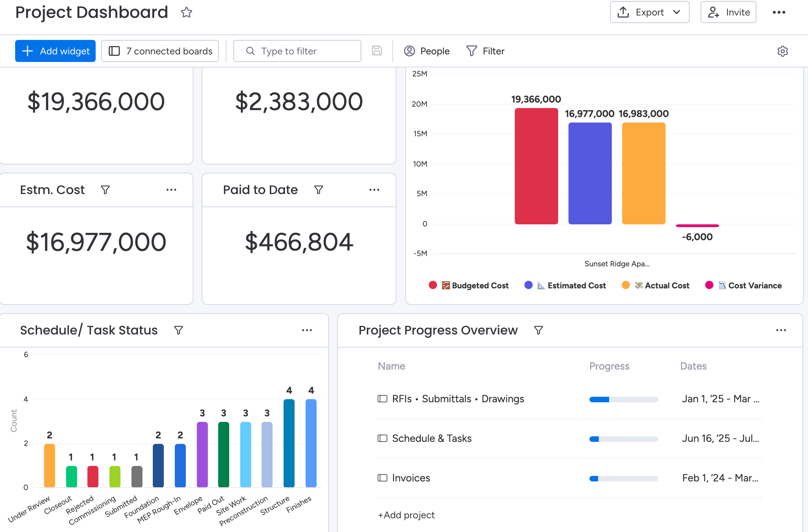Open the People filter menu
This screenshot has height=532, width=808.
pyautogui.click(x=427, y=51)
